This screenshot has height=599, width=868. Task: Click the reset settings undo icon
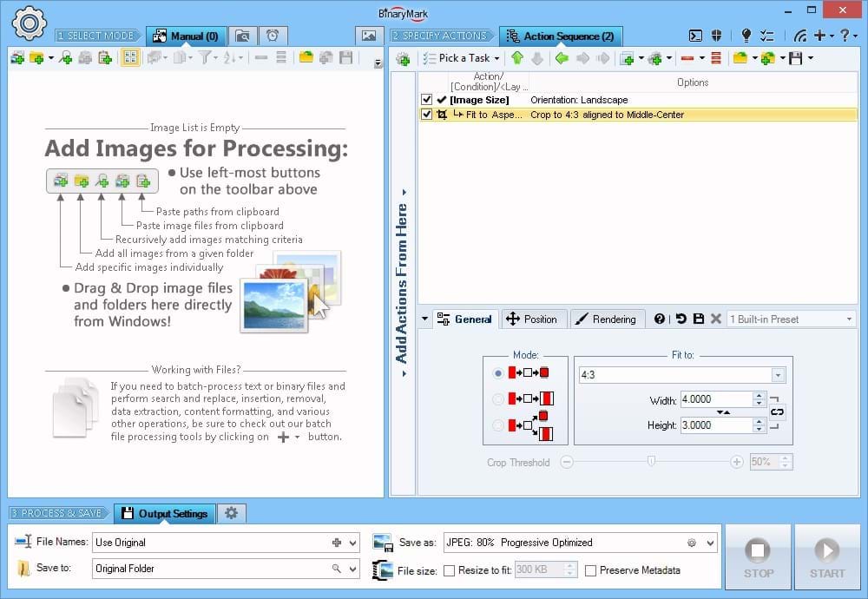pyautogui.click(x=681, y=319)
